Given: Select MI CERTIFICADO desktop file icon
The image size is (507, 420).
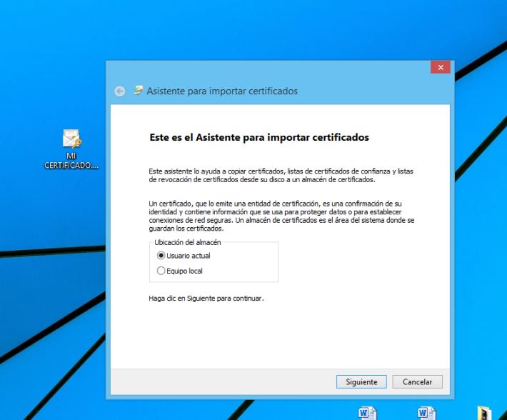Looking at the screenshot, I should pos(71,149).
